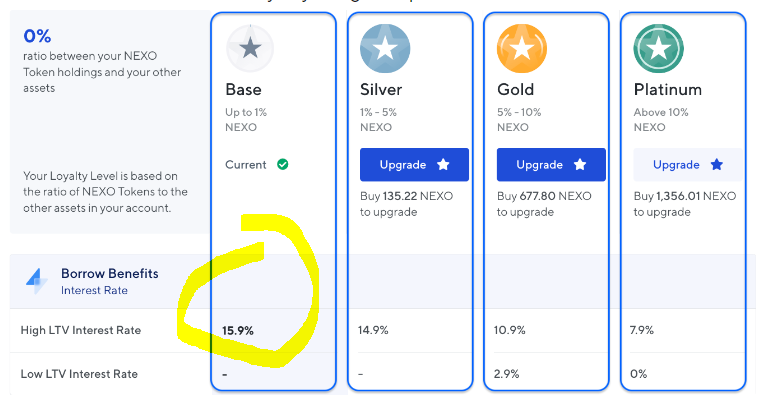
Task: Click the High LTV Interest Rate row label
Action: (81, 330)
